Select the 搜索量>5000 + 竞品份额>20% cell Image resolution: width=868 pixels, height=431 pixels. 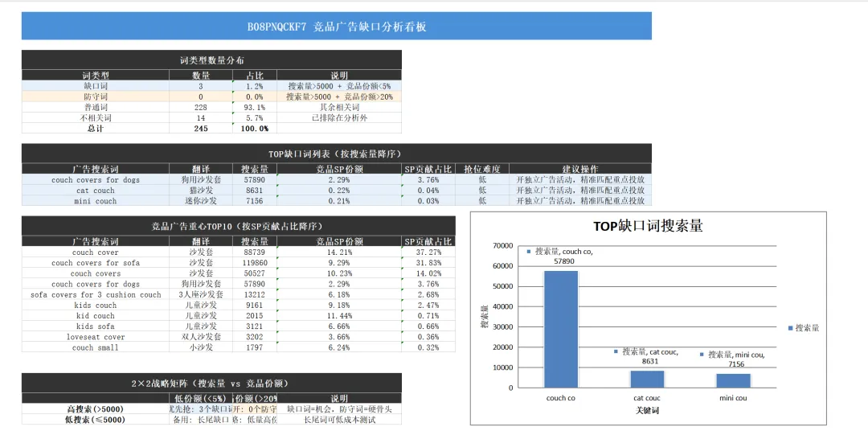tap(339, 96)
